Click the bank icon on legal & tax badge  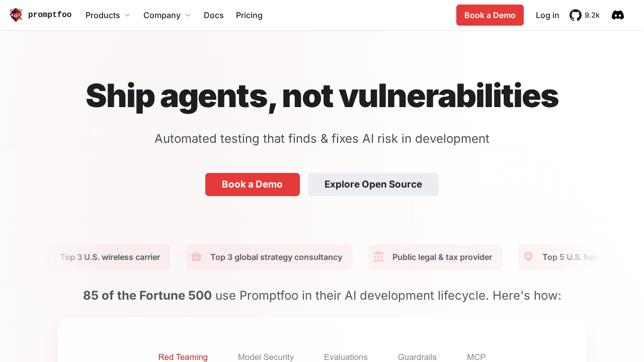[x=377, y=257]
